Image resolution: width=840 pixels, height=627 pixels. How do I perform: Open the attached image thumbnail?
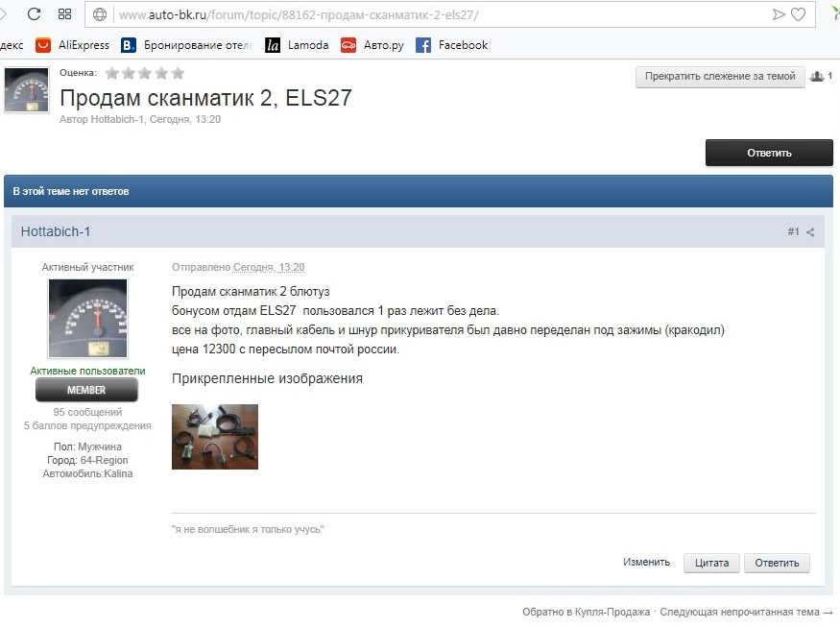[x=215, y=437]
